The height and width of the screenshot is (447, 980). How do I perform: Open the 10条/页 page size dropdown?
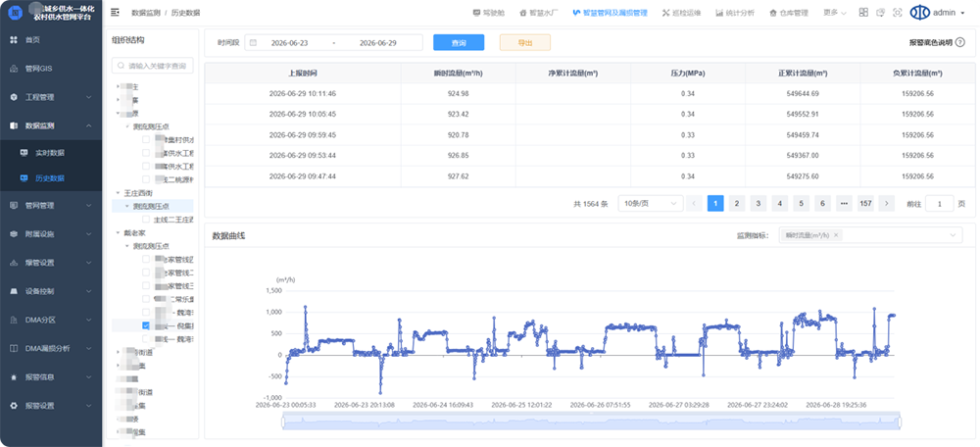[651, 203]
